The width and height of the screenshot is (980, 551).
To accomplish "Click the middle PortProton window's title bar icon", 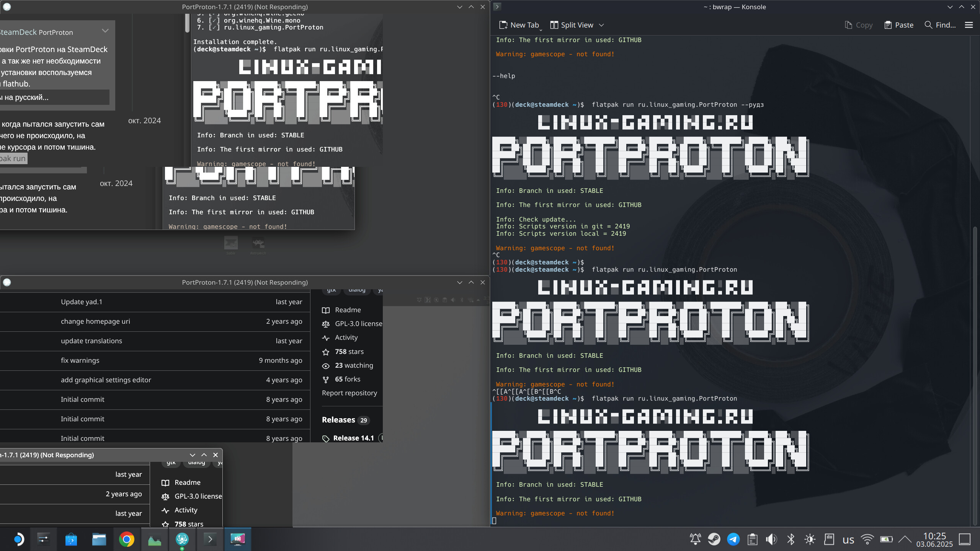I will point(7,282).
